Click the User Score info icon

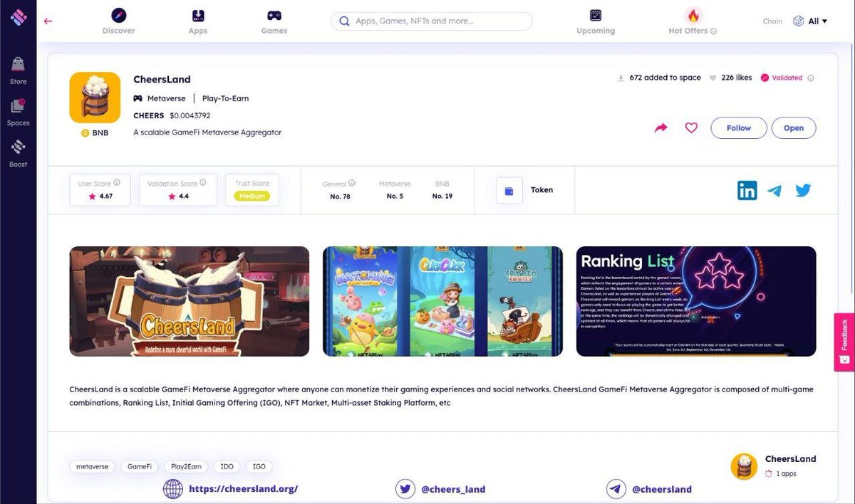116,183
